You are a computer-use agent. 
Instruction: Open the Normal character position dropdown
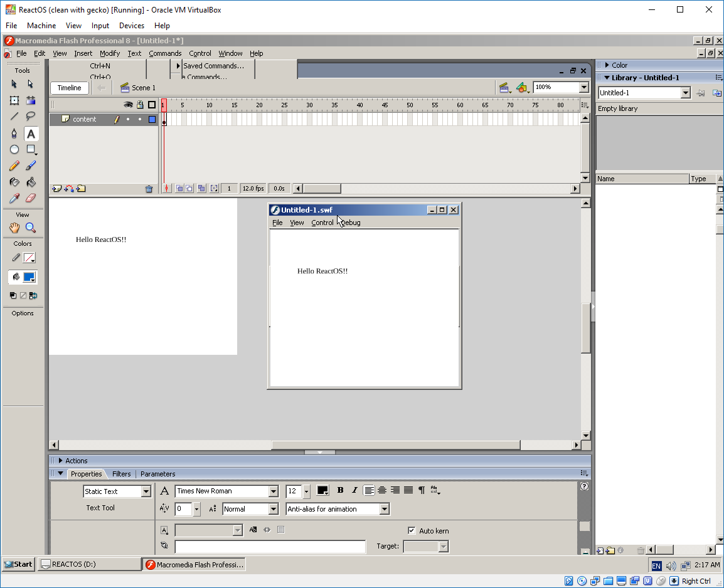tap(274, 509)
